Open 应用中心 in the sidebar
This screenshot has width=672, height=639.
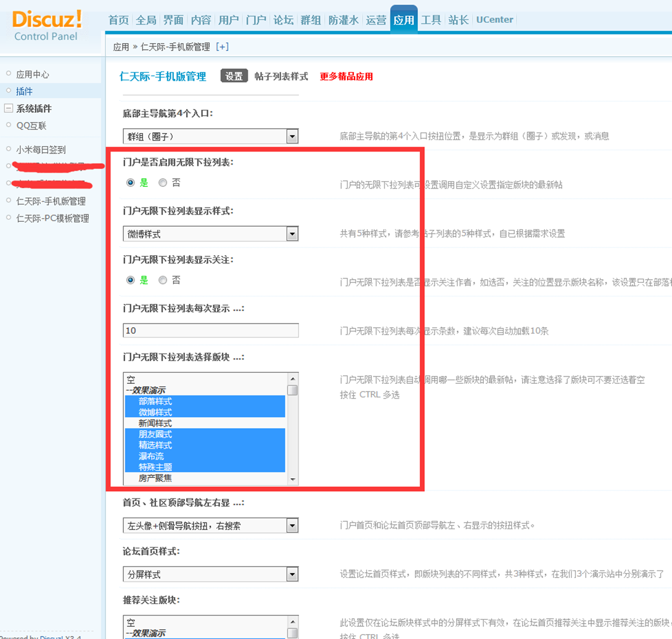33,74
